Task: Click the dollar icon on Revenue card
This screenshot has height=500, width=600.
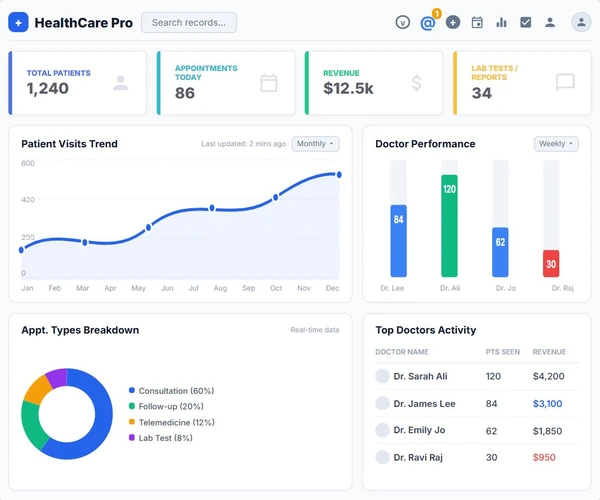Action: [416, 83]
